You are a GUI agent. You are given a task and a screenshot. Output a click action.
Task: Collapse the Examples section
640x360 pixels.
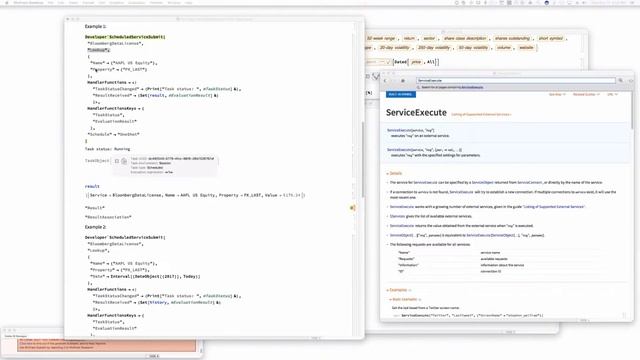[398, 290]
